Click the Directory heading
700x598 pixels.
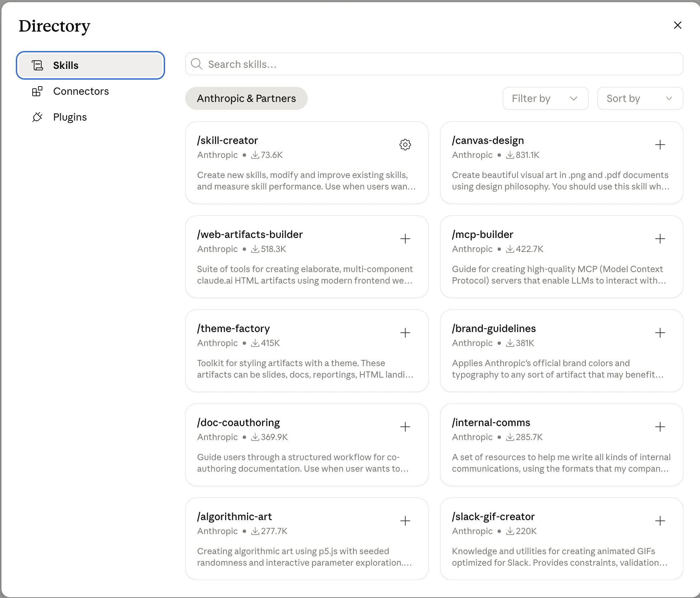pos(54,26)
